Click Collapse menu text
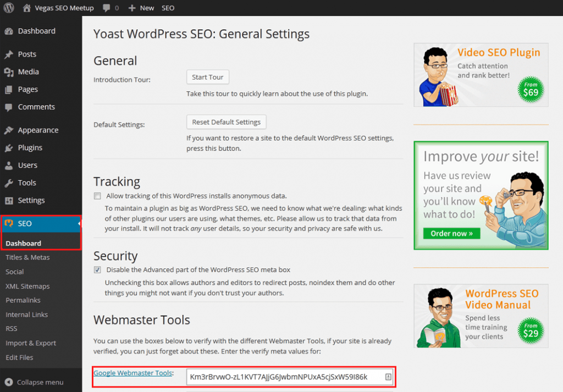Viewport: 563px width, 392px height. (40, 382)
